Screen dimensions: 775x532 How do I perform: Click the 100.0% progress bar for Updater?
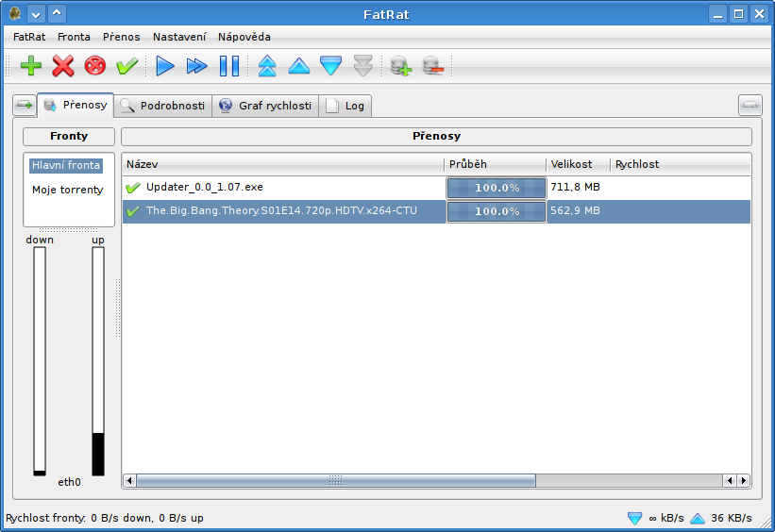point(497,188)
